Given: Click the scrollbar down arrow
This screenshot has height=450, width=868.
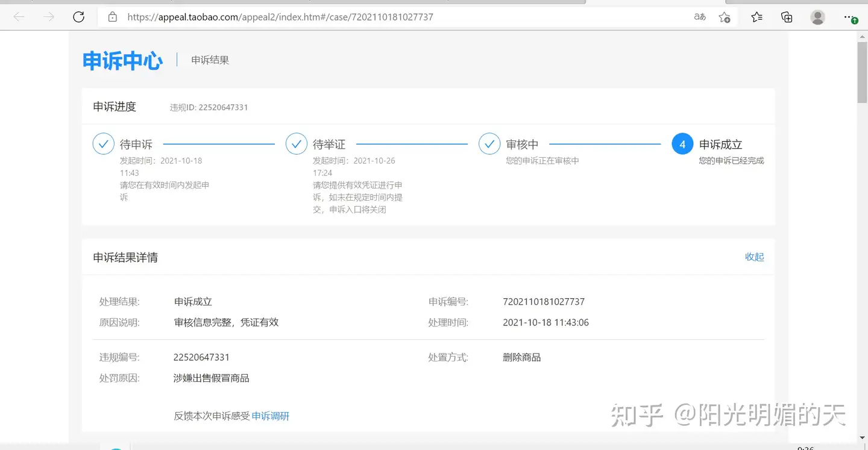Looking at the screenshot, I should click(862, 437).
